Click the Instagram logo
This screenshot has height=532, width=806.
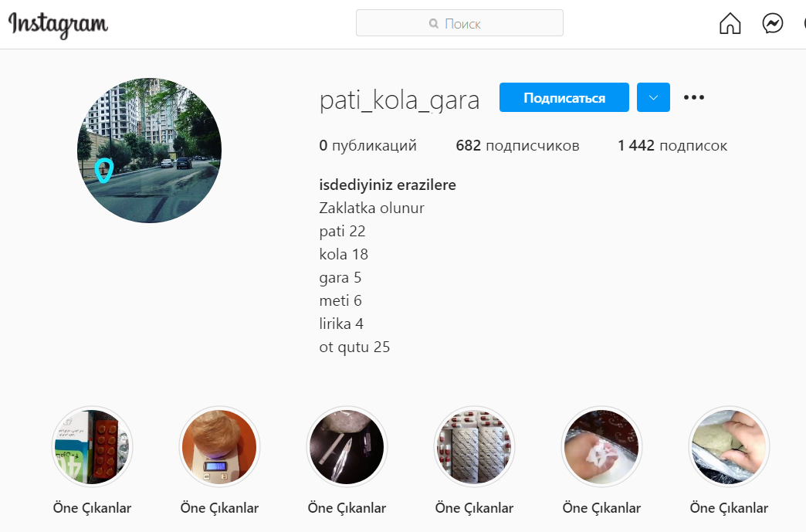pyautogui.click(x=58, y=25)
